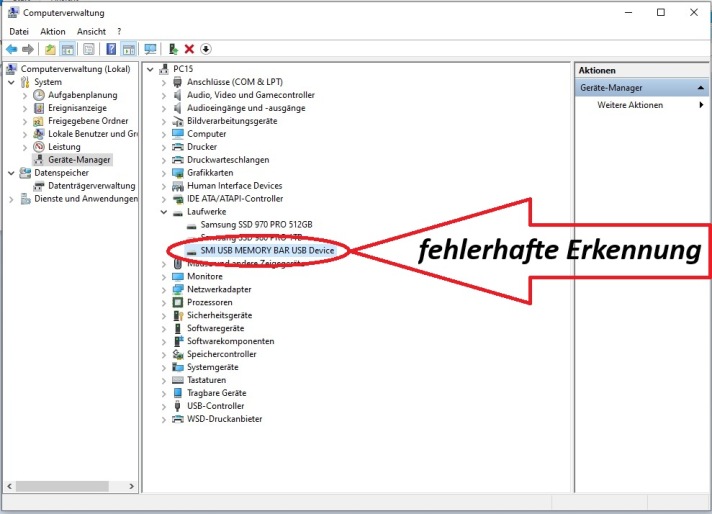The height and width of the screenshot is (514, 712).
Task: Click the blue Help question mark icon
Action: click(111, 49)
